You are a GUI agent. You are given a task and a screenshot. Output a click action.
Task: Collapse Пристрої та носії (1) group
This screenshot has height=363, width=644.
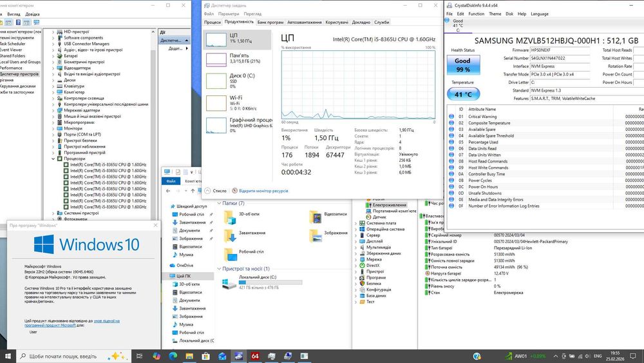[x=219, y=269]
